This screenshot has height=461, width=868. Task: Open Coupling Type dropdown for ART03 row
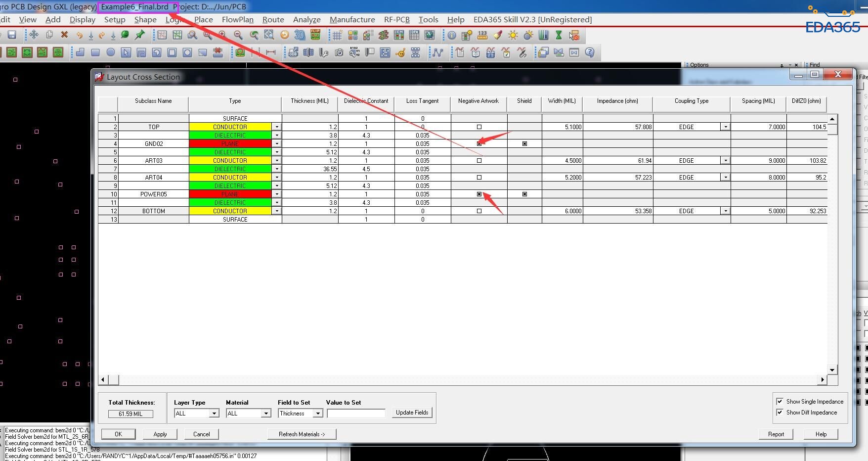pyautogui.click(x=726, y=161)
